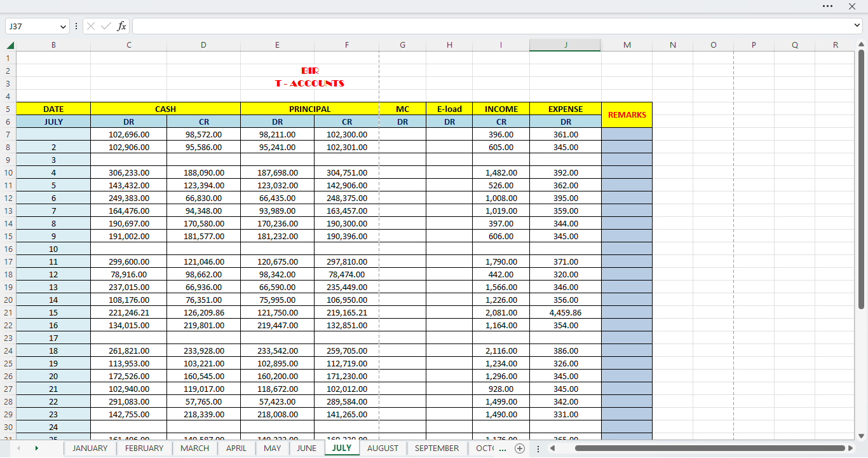Select the MC header cell
This screenshot has width=868, height=458.
click(403, 109)
